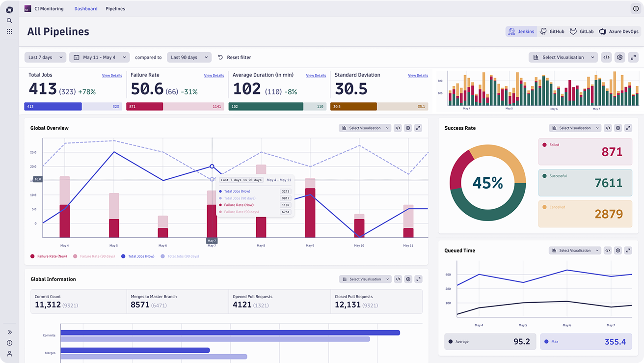Click the Total Jobs blue progress bar

point(53,107)
